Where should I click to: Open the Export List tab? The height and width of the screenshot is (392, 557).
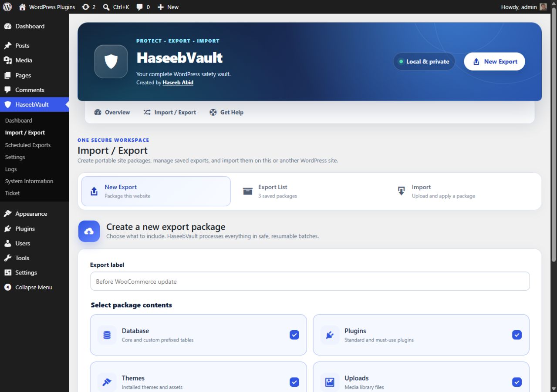point(309,191)
